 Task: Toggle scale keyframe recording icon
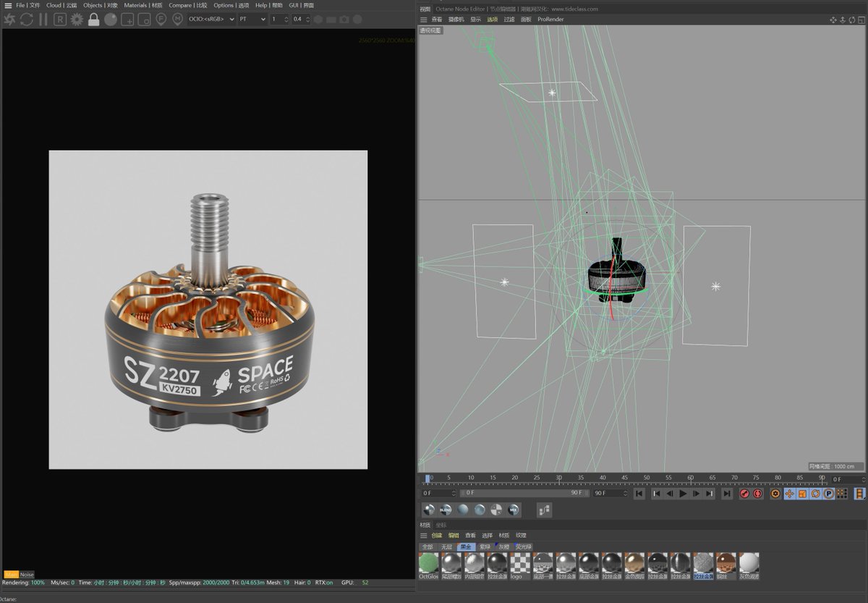point(802,494)
